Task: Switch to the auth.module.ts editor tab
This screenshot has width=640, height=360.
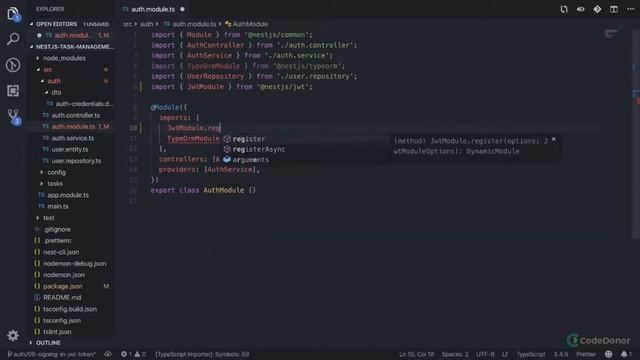Action: (x=153, y=9)
